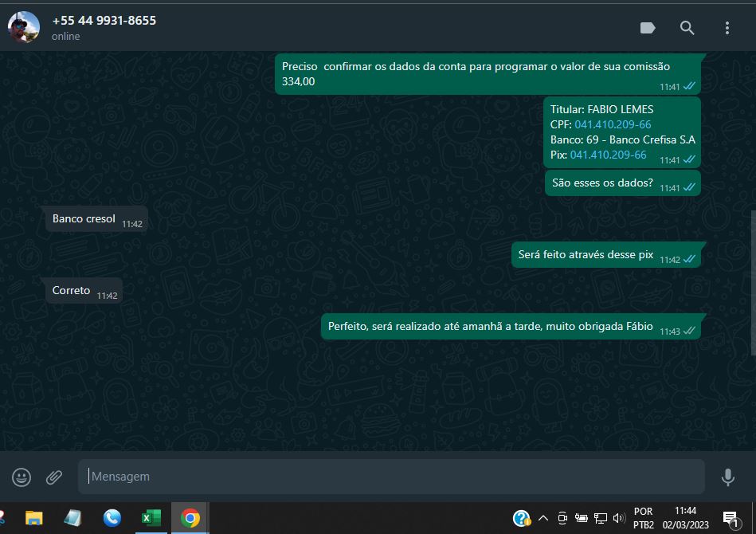This screenshot has height=534, width=756.
Task: Show hidden system tray icons
Action: tap(543, 518)
